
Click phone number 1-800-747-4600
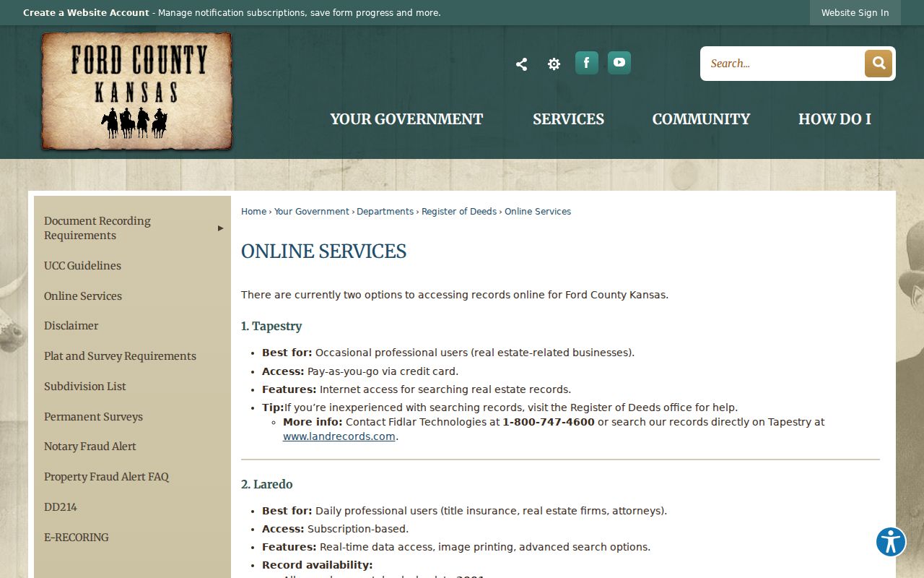coord(549,422)
